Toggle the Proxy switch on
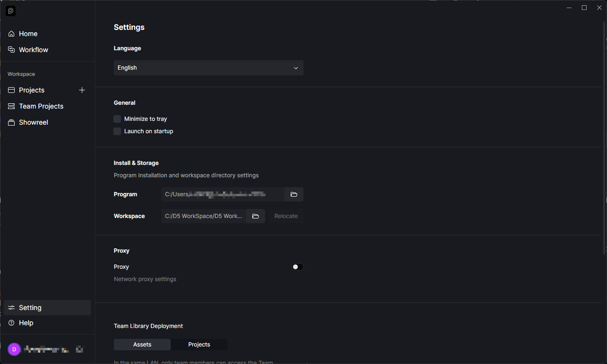 (x=297, y=267)
